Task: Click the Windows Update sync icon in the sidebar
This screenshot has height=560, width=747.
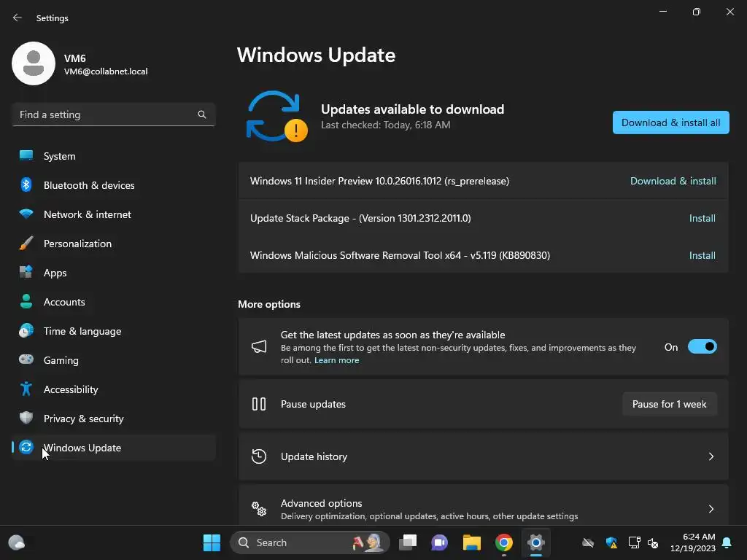Action: (x=26, y=447)
